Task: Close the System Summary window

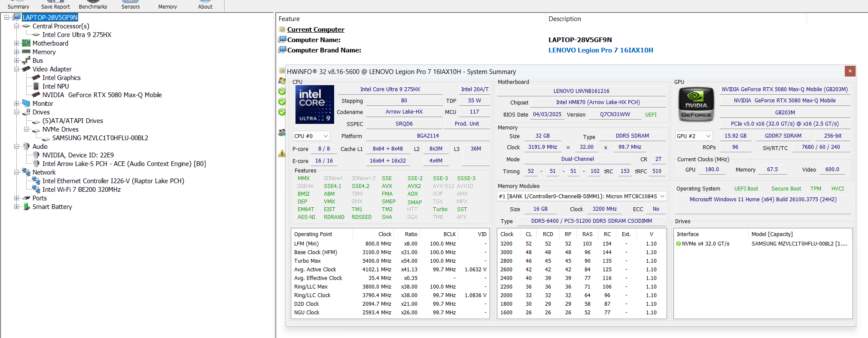Action: (850, 71)
